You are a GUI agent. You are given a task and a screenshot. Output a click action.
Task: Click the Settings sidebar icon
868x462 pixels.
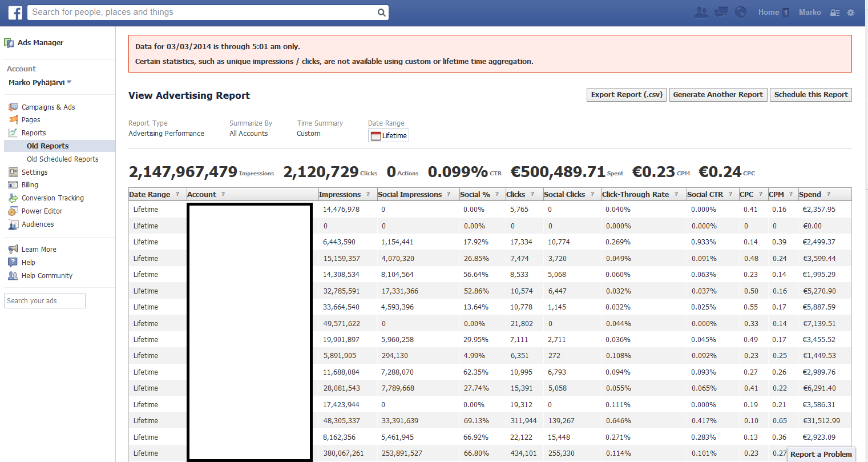[x=13, y=172]
